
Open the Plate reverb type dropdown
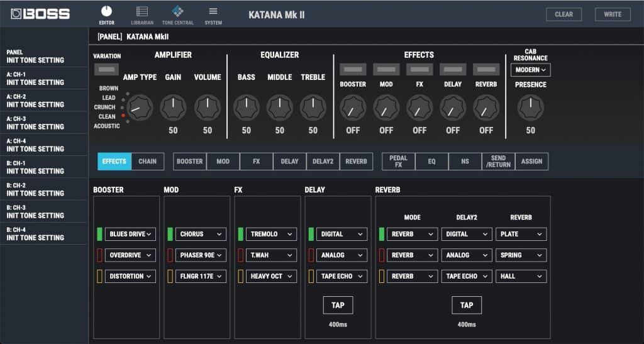[x=520, y=234]
